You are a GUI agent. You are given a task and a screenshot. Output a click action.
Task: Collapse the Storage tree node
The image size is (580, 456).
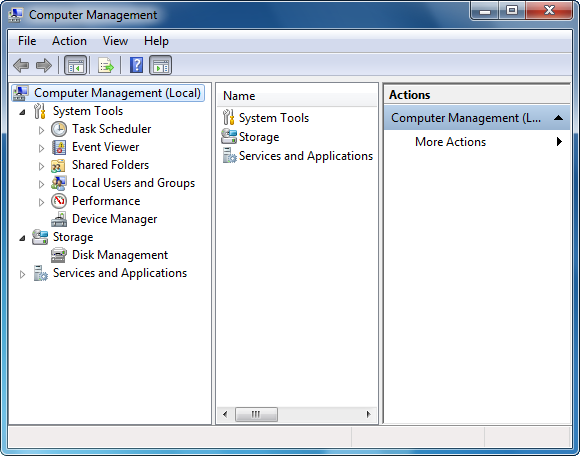point(23,239)
